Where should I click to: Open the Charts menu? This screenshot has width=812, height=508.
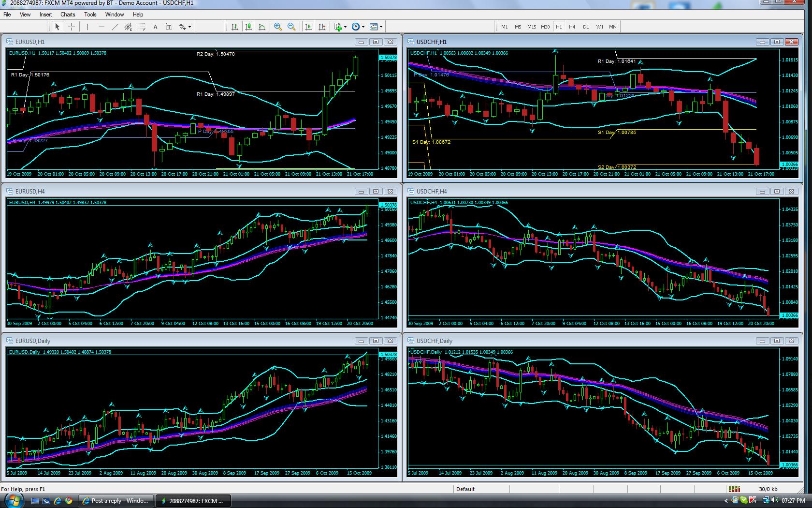(68, 15)
